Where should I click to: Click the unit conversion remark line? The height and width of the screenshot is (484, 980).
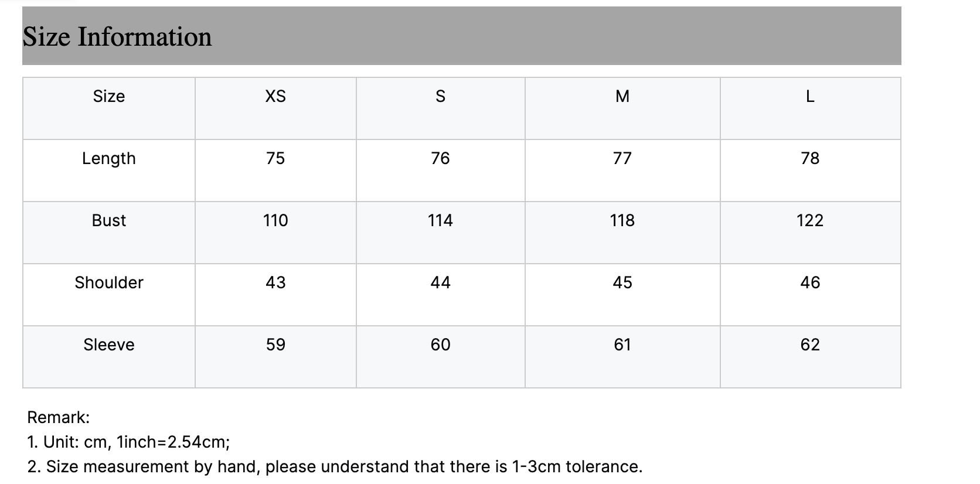click(x=128, y=442)
